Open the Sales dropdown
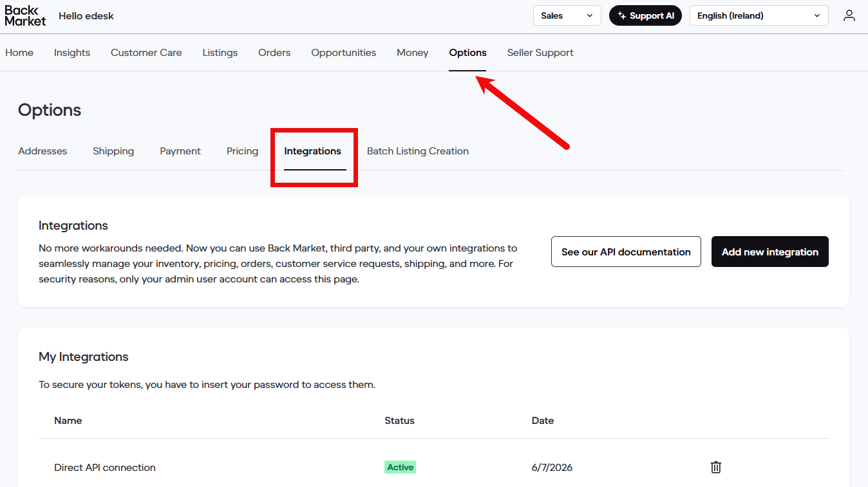868x487 pixels. (567, 15)
